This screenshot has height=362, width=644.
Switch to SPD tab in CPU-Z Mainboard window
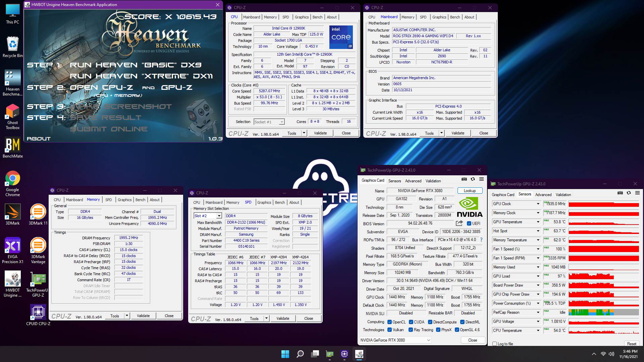pyautogui.click(x=423, y=17)
